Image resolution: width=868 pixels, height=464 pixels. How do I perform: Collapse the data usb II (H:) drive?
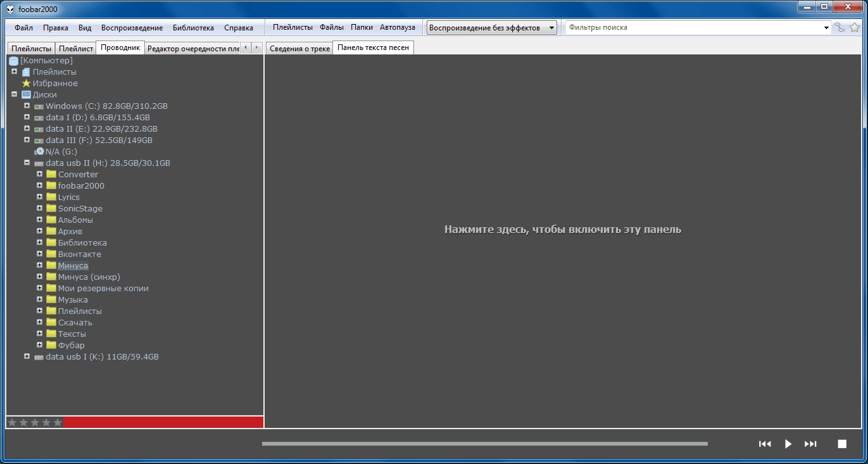pyautogui.click(x=27, y=163)
